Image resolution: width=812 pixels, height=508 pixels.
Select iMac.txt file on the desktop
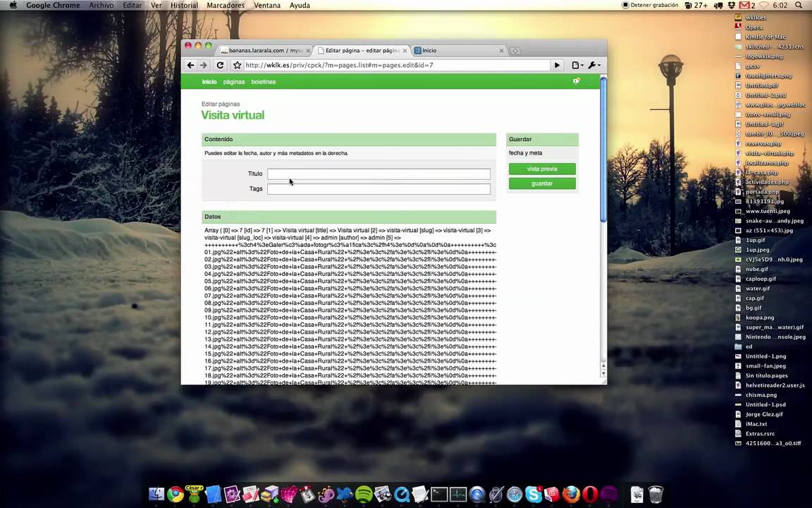tap(751, 424)
